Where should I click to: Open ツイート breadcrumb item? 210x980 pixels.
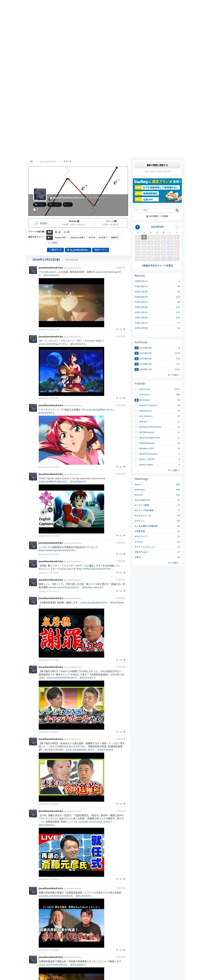coord(67,161)
